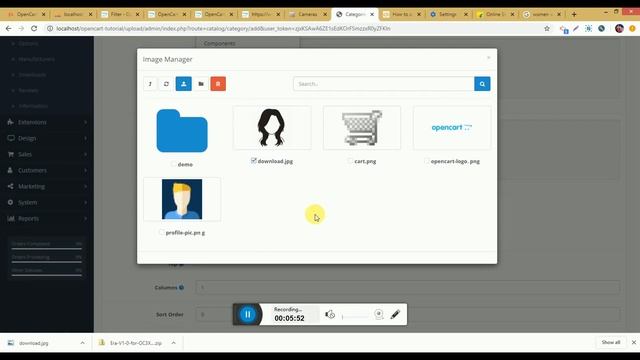Switch to the women browser tab

(543, 14)
